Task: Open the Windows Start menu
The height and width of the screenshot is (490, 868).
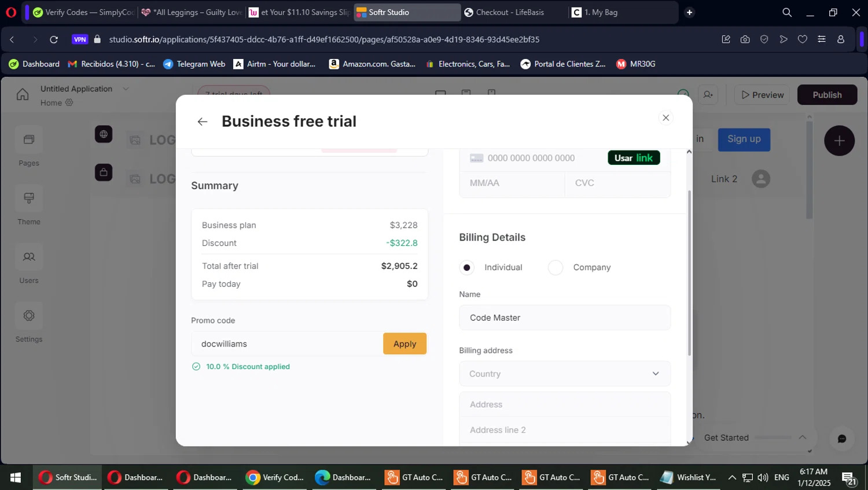Action: pyautogui.click(x=16, y=477)
